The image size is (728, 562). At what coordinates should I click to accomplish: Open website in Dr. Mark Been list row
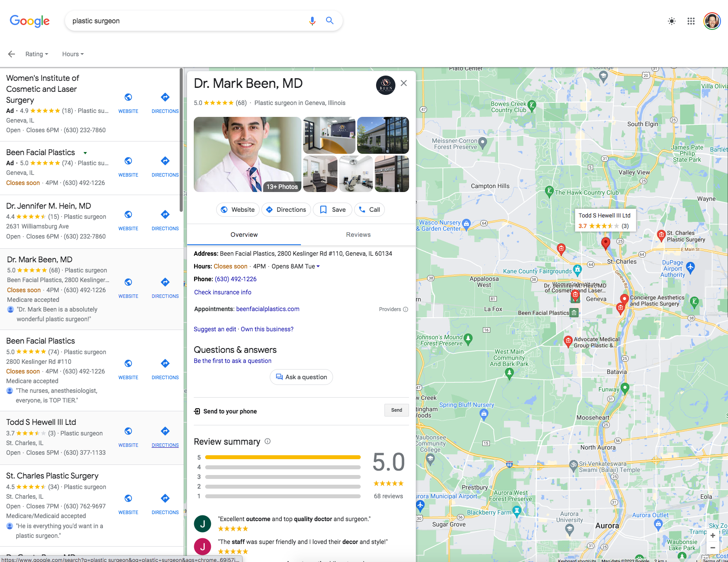tap(128, 288)
